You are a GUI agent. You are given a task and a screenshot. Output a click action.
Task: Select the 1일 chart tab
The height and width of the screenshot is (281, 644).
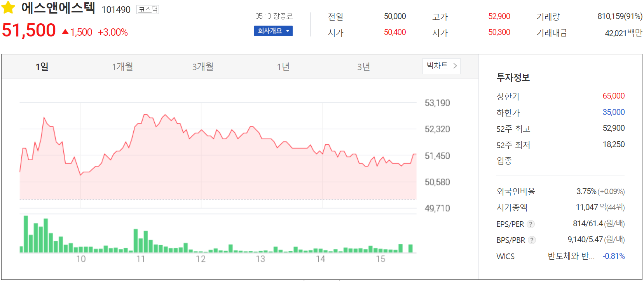coord(42,67)
